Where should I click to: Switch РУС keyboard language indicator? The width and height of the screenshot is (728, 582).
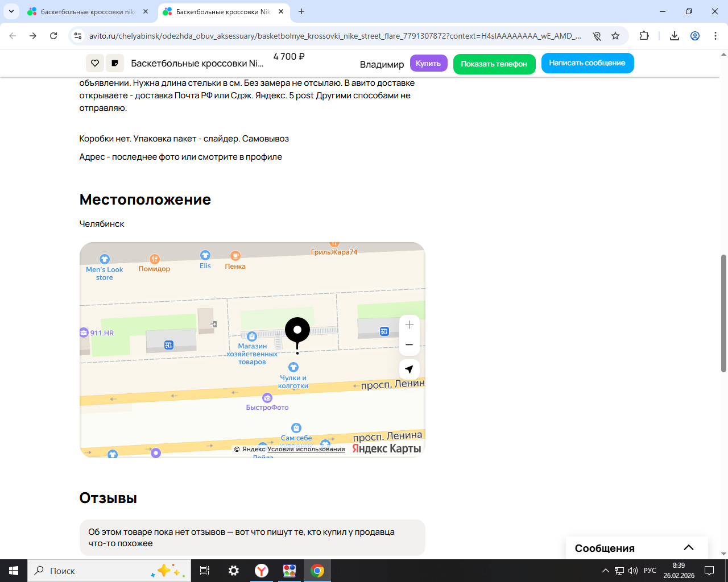point(650,571)
